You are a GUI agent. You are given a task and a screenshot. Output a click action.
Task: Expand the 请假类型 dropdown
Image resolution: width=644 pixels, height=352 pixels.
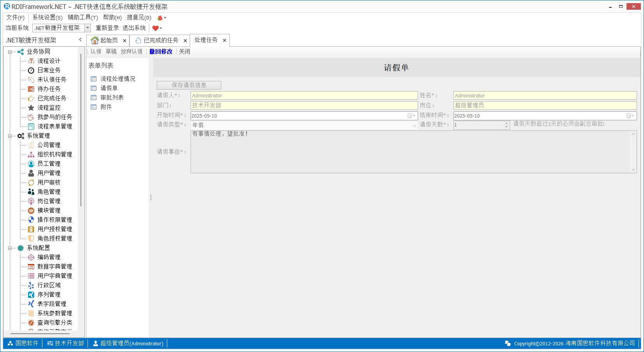click(414, 125)
